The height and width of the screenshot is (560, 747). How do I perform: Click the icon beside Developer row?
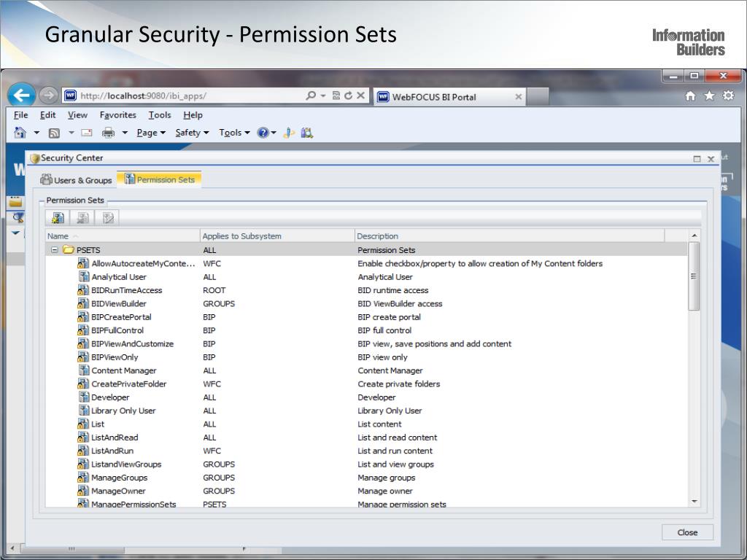[84, 397]
